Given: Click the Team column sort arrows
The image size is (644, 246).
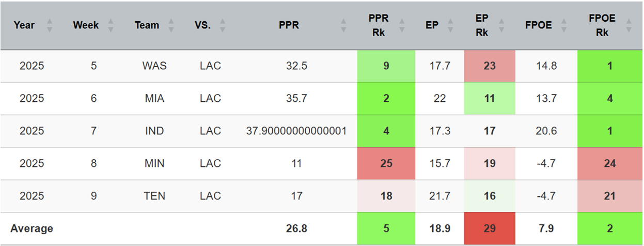Looking at the screenshot, I should tap(171, 25).
